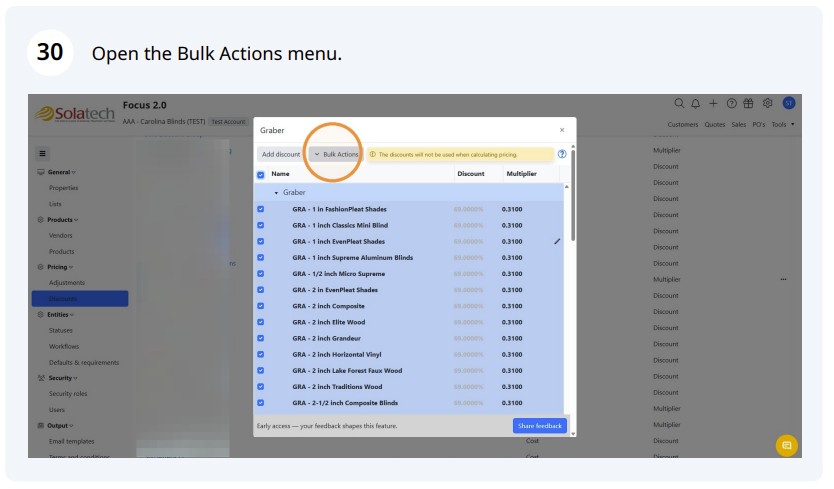The image size is (834, 489).
Task: Go to Customers in top navigation
Action: pos(682,125)
